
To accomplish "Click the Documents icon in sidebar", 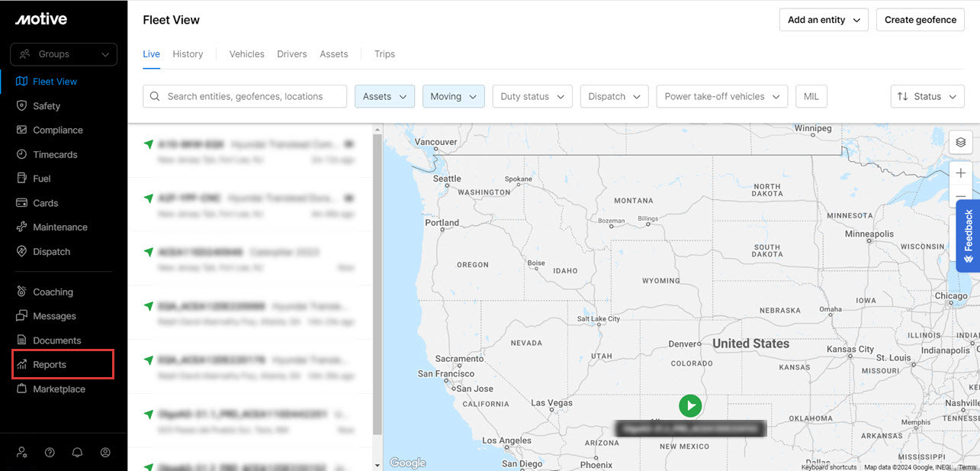I will (21, 340).
